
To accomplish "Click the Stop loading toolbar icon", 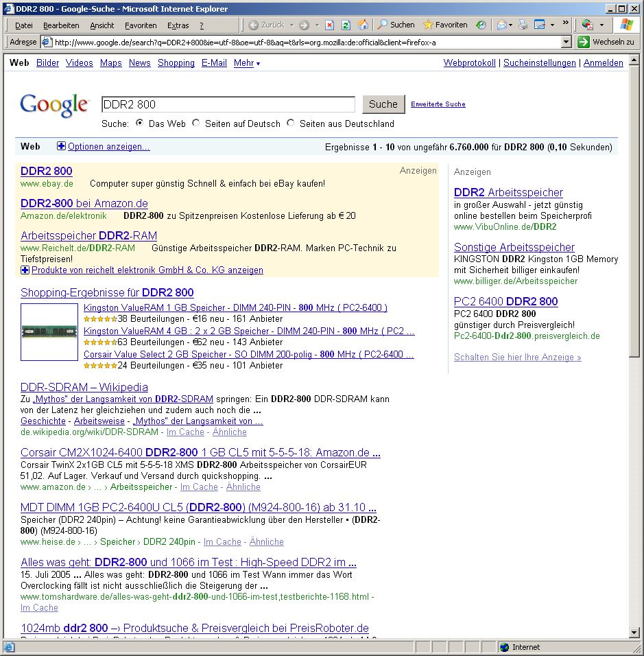I will point(329,25).
